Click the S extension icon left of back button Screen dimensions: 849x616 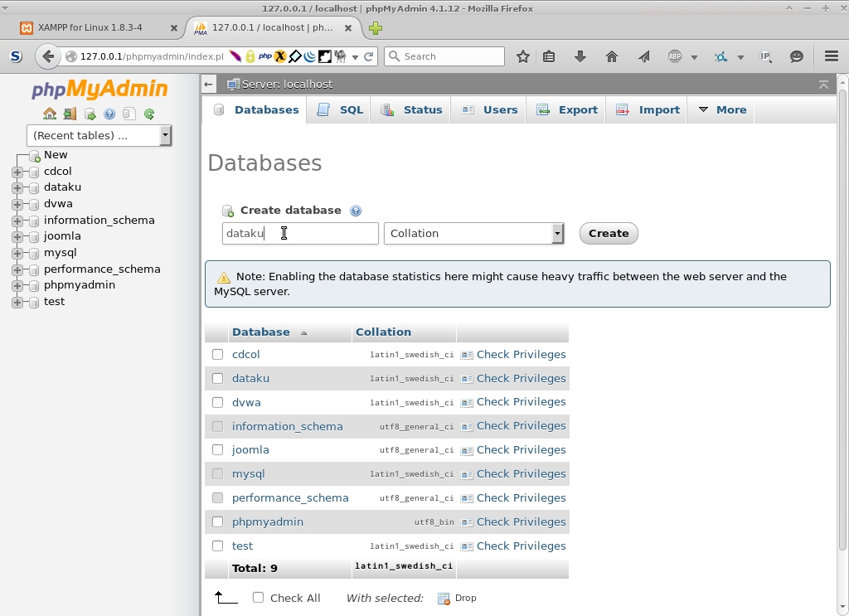click(17, 56)
